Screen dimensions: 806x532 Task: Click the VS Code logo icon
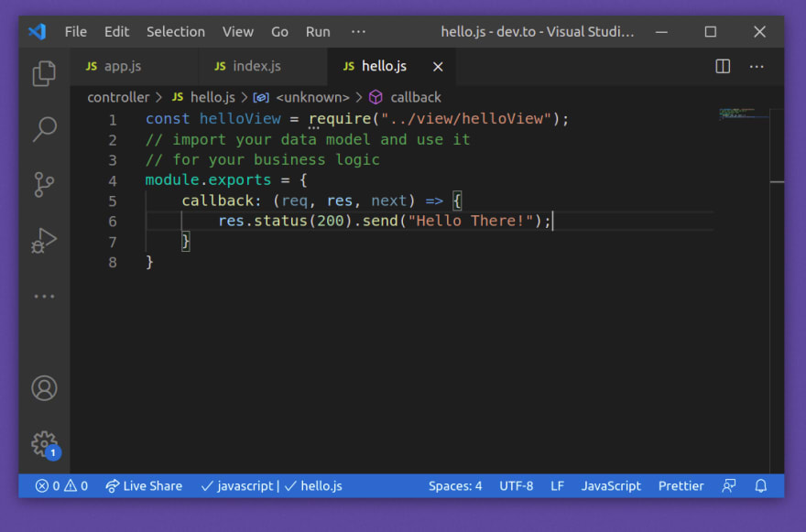38,32
